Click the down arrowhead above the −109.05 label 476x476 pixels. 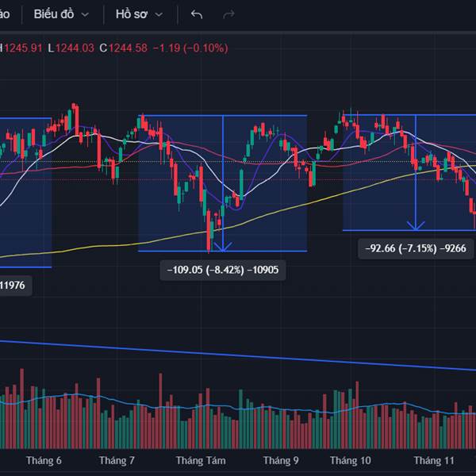click(x=223, y=245)
